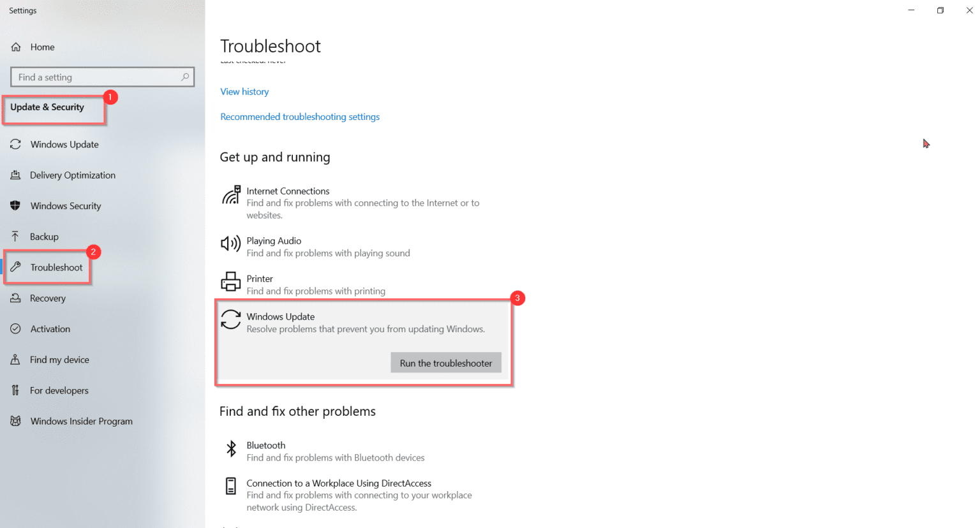Select the Internet Connections wifi icon
This screenshot has width=980, height=528.
tap(231, 196)
